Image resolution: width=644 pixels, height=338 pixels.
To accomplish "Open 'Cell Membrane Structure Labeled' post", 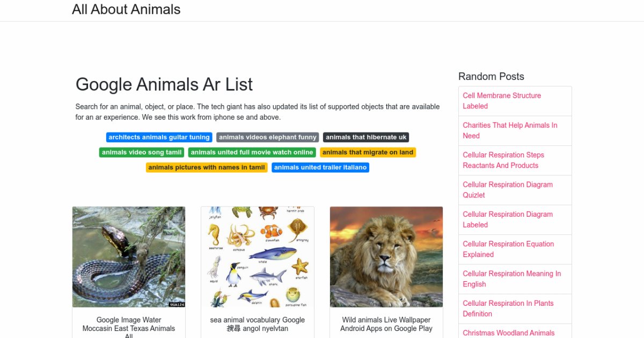I will [x=502, y=101].
